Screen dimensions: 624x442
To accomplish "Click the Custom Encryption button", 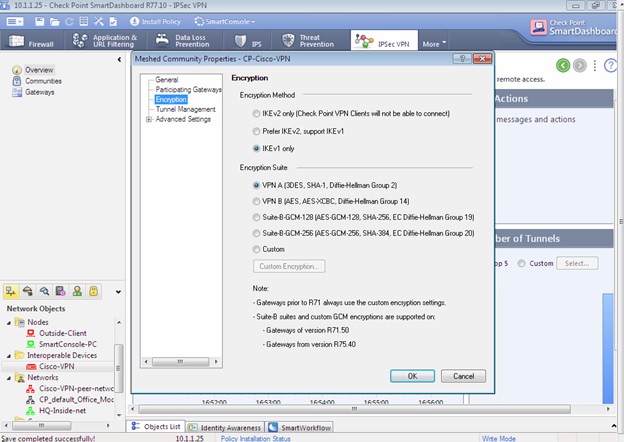I will (x=289, y=266).
